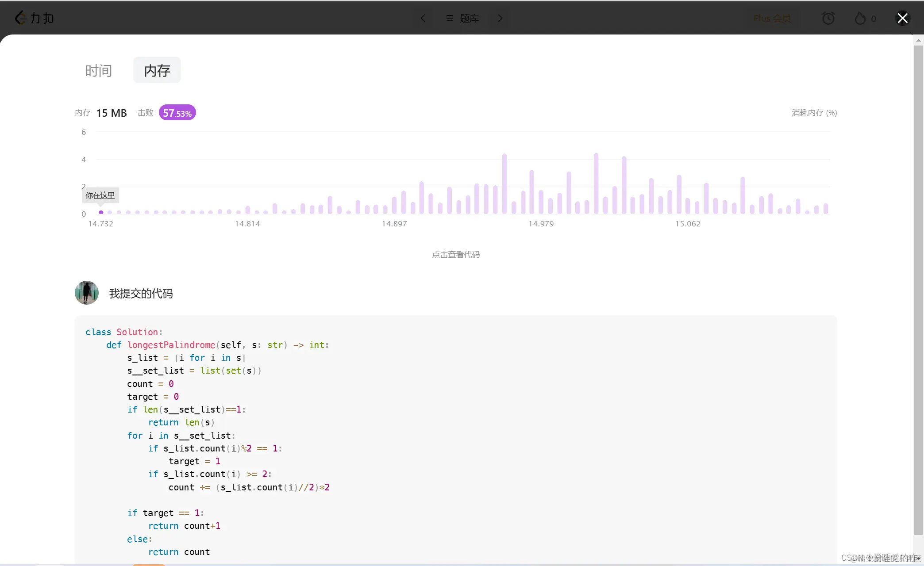Viewport: 924px width, 566px height.
Task: Select the highlighted first data point at 14.732
Action: 101,212
